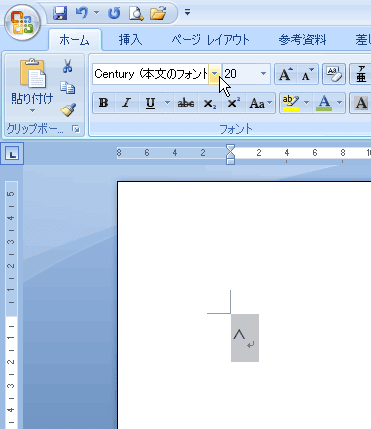
Task: Save the document from Quick Access toolbar
Action: [60, 13]
